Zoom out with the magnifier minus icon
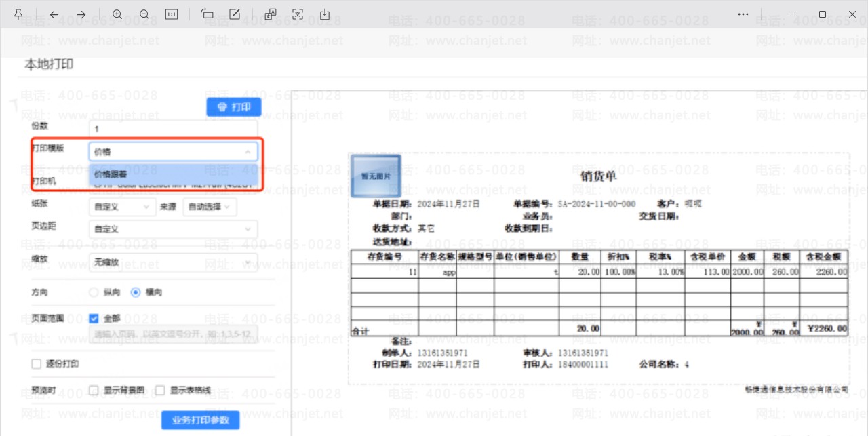The image size is (868, 436). [144, 14]
